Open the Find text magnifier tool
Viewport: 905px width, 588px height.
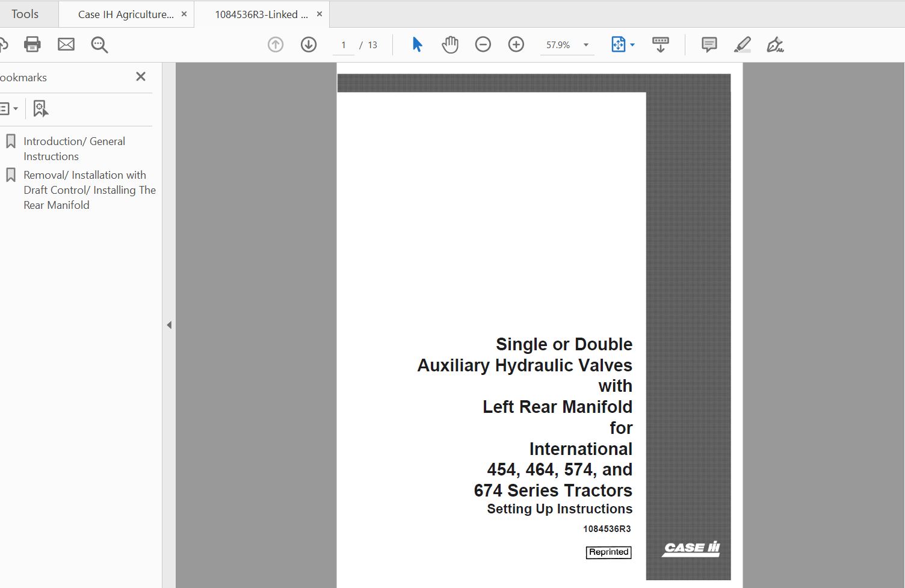[x=99, y=45]
